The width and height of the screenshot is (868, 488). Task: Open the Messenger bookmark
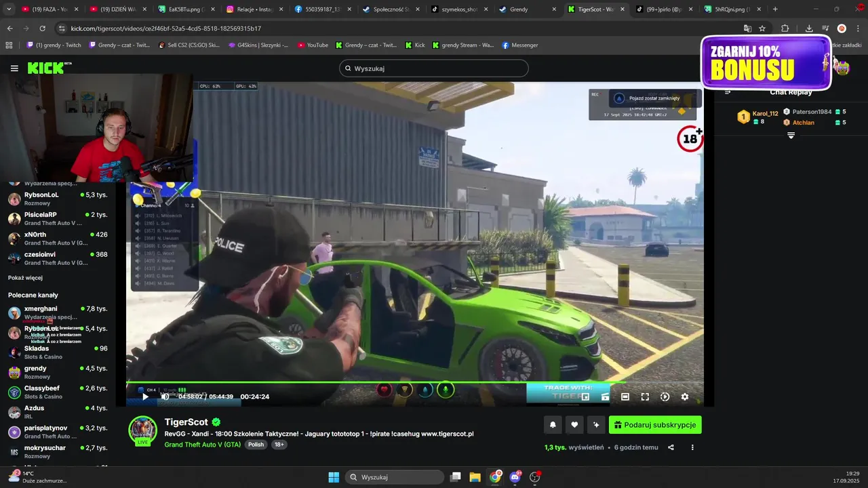pos(520,45)
